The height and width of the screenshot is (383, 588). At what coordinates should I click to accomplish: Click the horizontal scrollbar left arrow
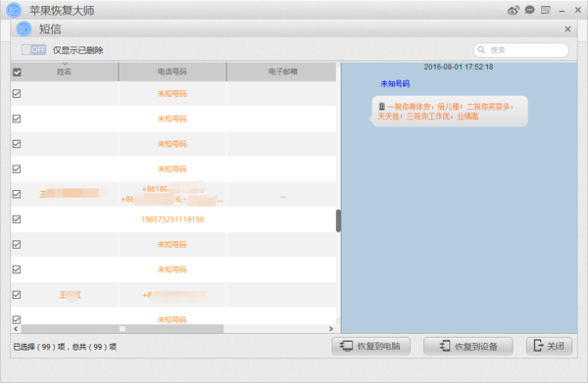click(x=16, y=329)
